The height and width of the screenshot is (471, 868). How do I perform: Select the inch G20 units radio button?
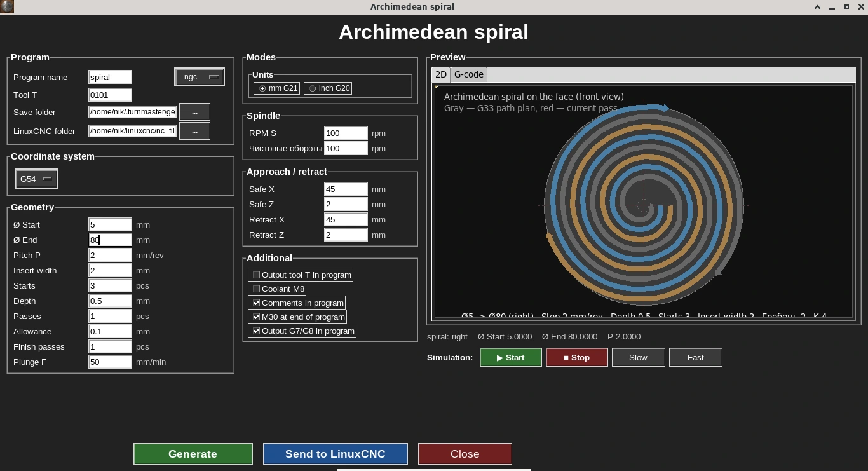328,88
